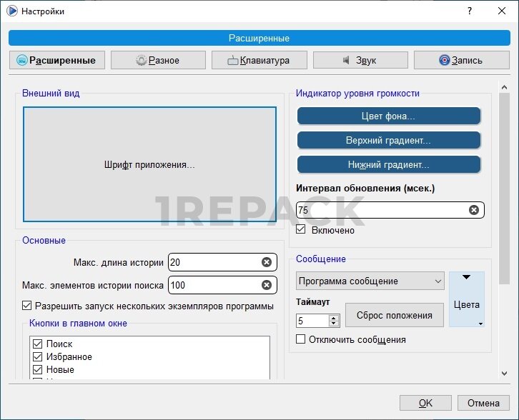The height and width of the screenshot is (420, 519).
Task: Decrease the Таймаут value with down arrow
Action: [333, 324]
